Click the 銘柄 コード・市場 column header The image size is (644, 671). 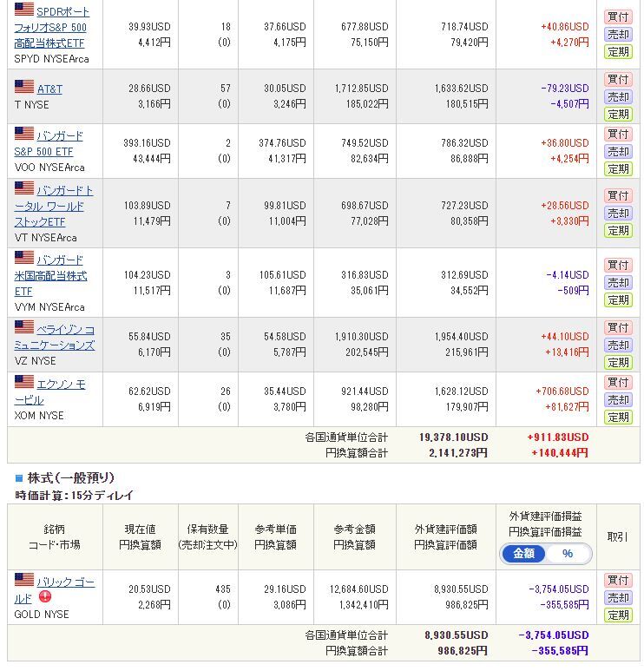click(55, 537)
